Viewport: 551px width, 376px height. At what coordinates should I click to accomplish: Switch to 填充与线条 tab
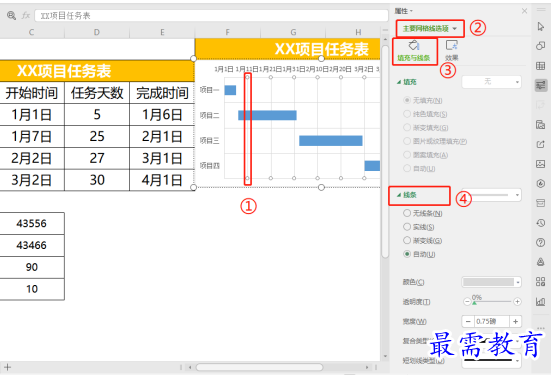coord(414,52)
